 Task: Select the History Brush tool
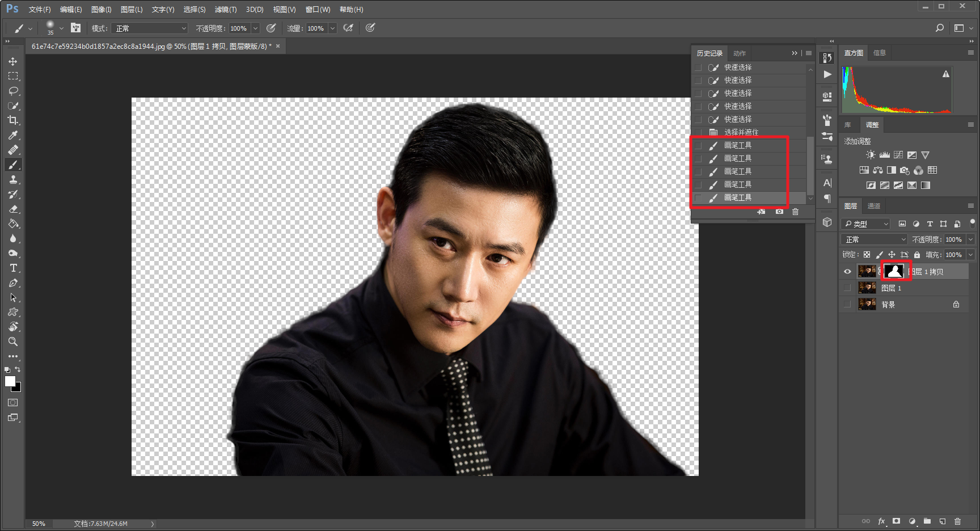(13, 194)
